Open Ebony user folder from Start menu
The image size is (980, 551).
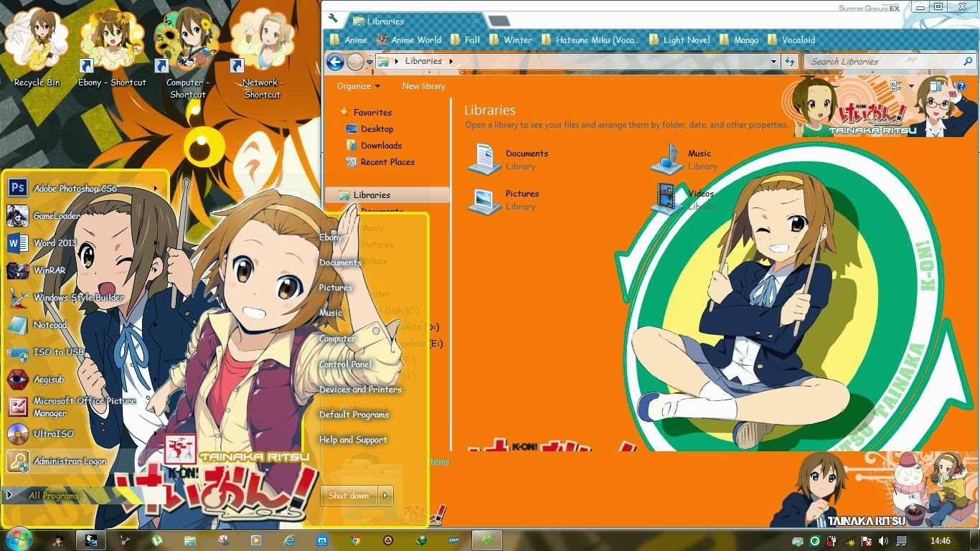[331, 237]
